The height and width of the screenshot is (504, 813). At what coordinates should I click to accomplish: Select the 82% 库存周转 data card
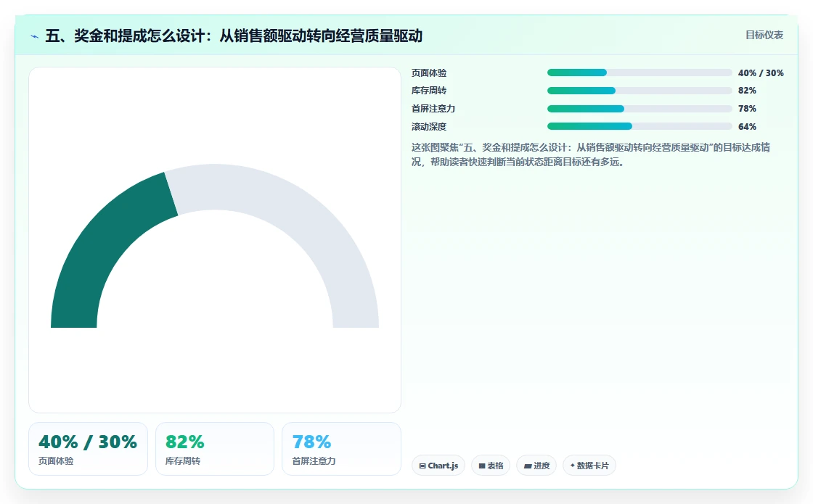[x=215, y=449]
